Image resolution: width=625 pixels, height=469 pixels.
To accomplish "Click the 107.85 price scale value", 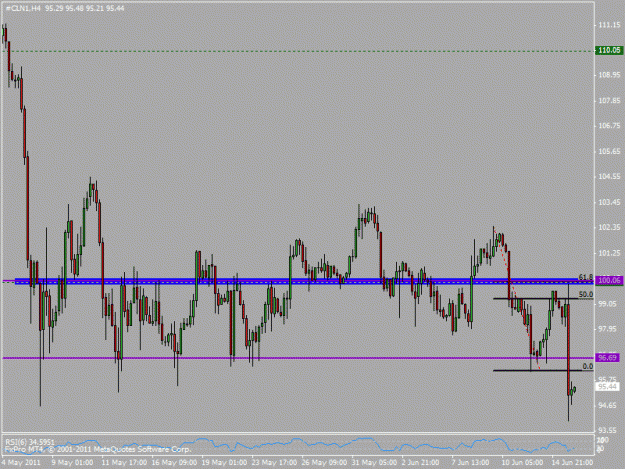I will pos(609,100).
